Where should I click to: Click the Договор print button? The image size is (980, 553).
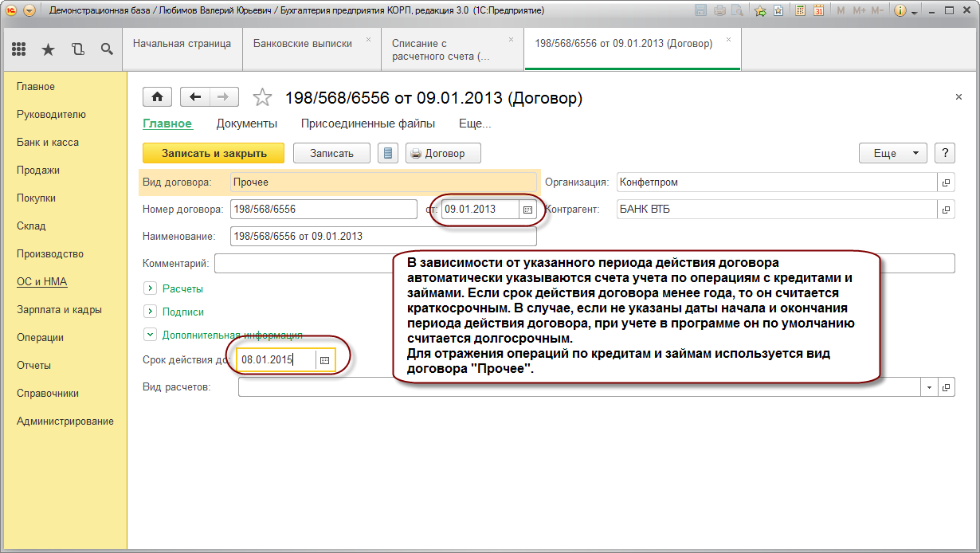click(443, 153)
